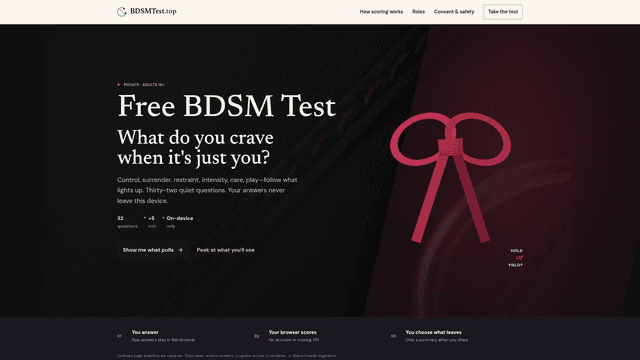Open the BDSMTest.top home link text

(x=153, y=11)
